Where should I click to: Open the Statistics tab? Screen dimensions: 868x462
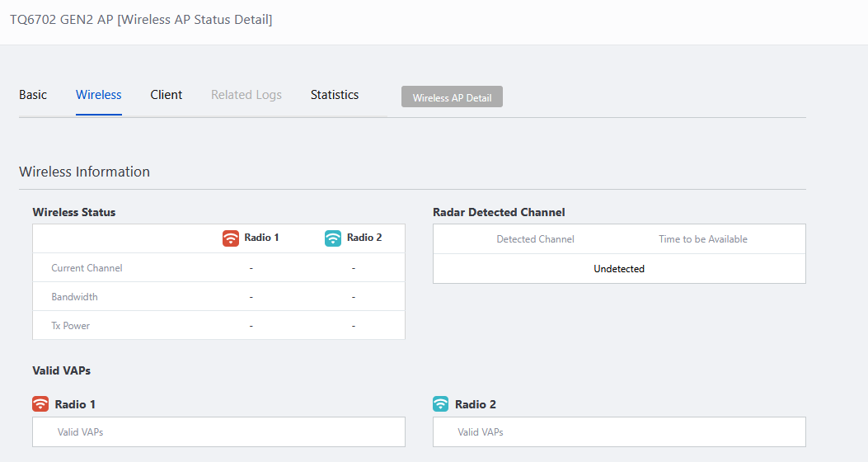tap(335, 95)
